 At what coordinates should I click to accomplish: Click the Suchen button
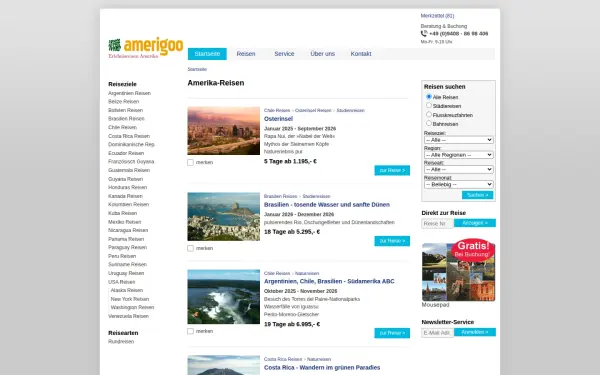pyautogui.click(x=478, y=195)
